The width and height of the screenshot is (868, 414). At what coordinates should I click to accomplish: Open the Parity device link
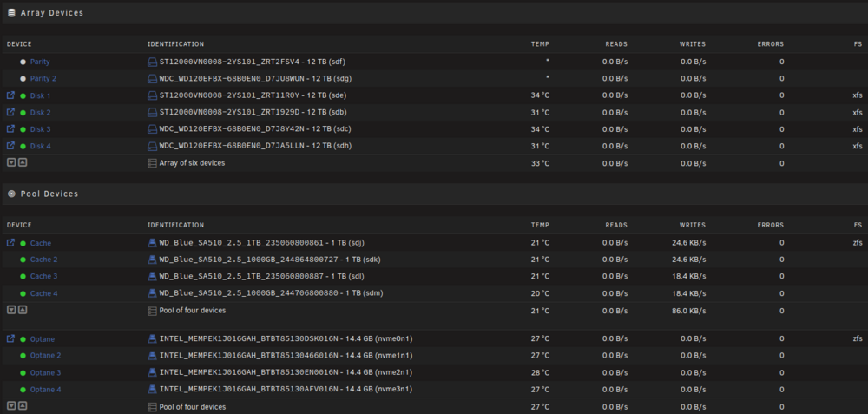click(40, 62)
